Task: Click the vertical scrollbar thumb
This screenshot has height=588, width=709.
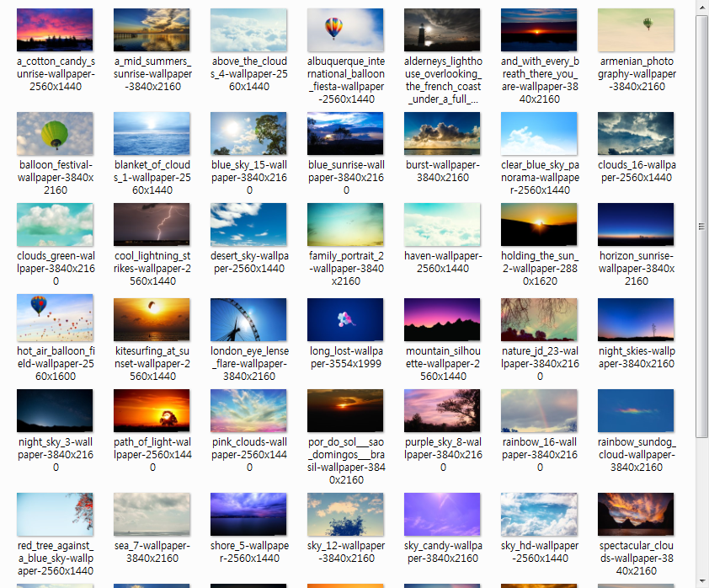Action: click(701, 226)
